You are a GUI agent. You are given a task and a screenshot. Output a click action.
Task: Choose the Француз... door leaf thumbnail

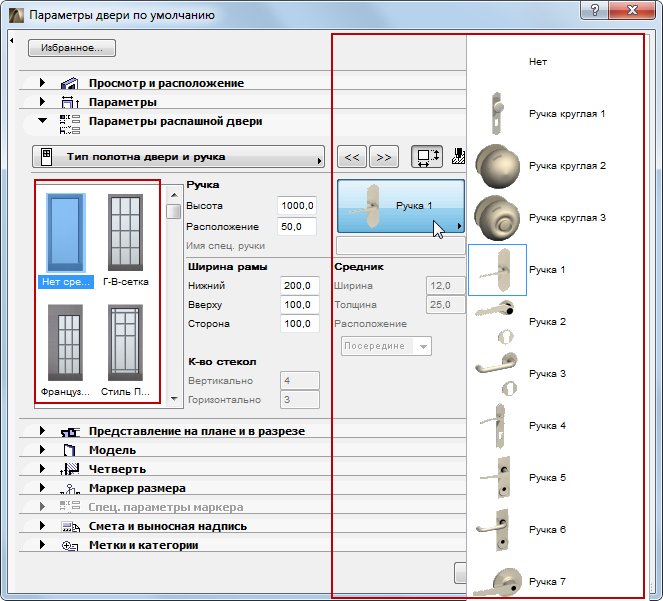click(66, 350)
